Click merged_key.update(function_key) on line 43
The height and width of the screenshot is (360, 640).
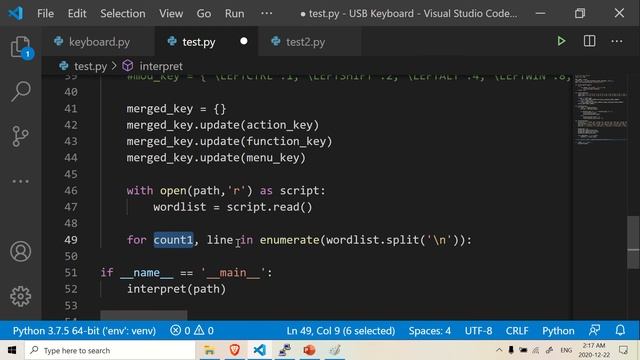[x=229, y=141]
